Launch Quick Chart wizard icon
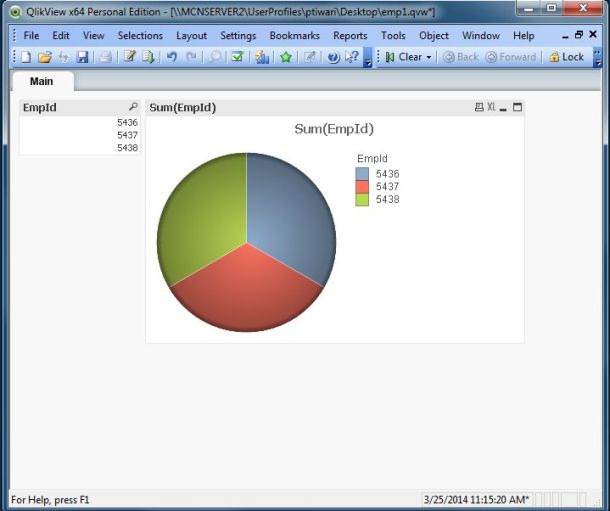 tap(262, 57)
